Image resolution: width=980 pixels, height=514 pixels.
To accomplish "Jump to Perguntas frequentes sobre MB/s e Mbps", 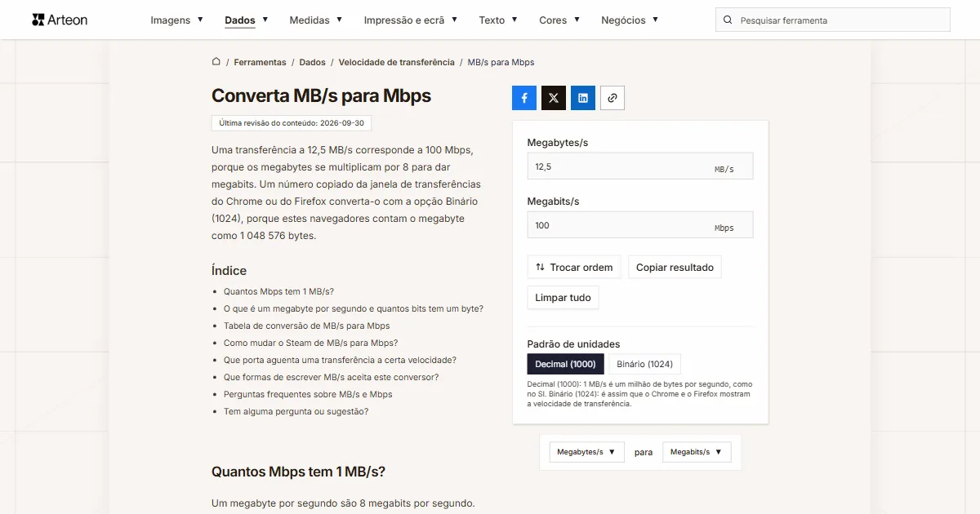I will click(x=308, y=394).
